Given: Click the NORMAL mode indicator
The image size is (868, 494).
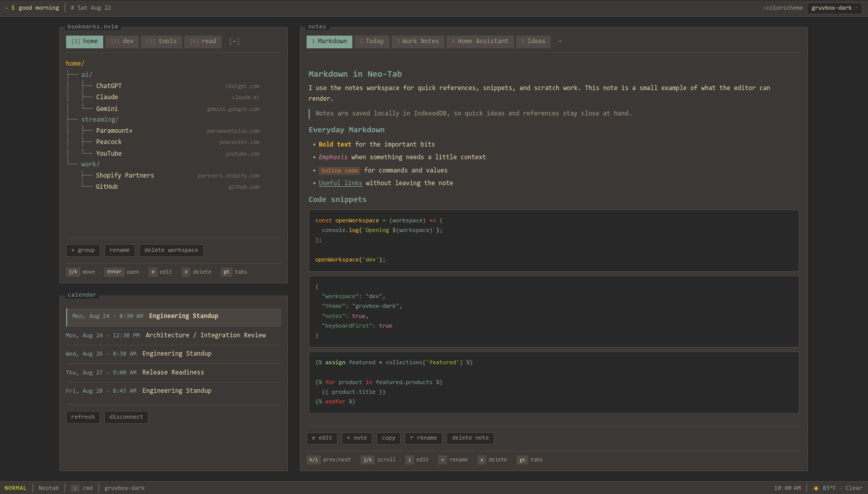Looking at the screenshot, I should click(x=15, y=488).
